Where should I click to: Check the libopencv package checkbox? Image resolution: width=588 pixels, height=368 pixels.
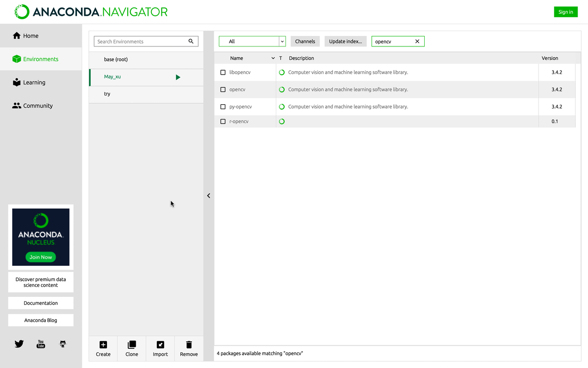223,73
